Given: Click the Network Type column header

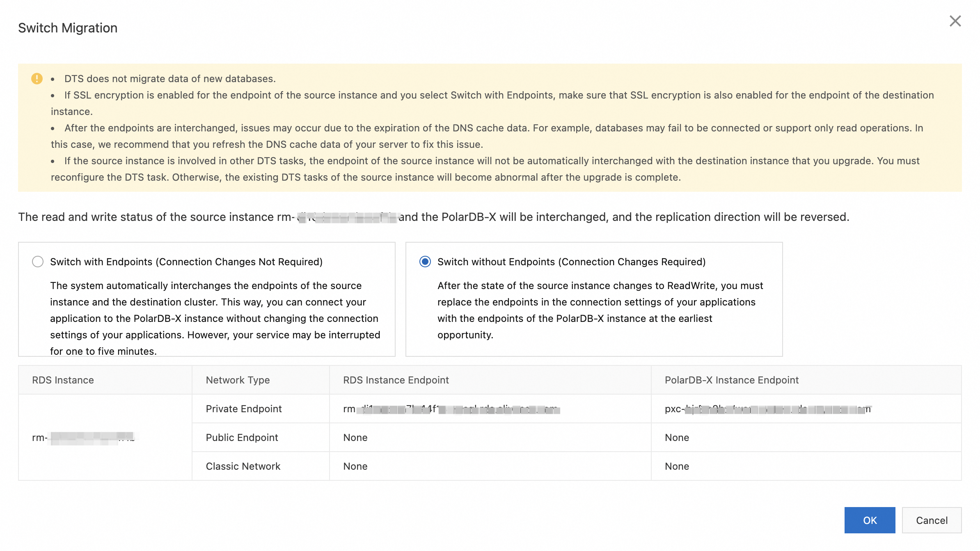Looking at the screenshot, I should click(238, 380).
